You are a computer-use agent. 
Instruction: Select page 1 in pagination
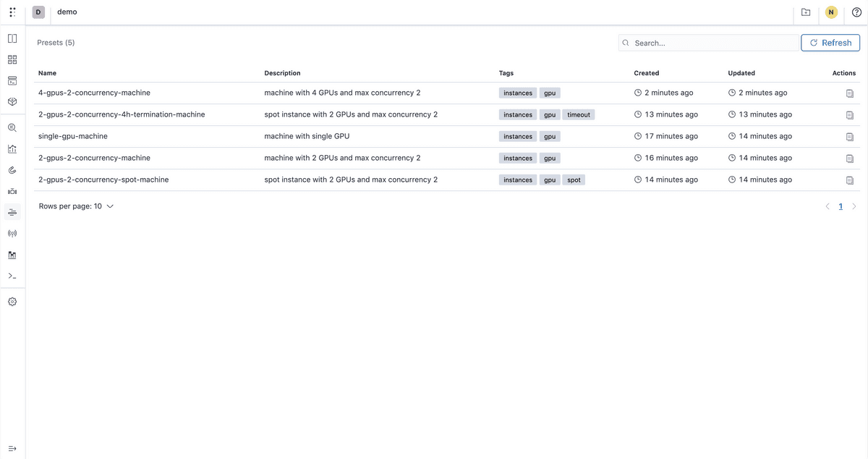click(x=841, y=206)
